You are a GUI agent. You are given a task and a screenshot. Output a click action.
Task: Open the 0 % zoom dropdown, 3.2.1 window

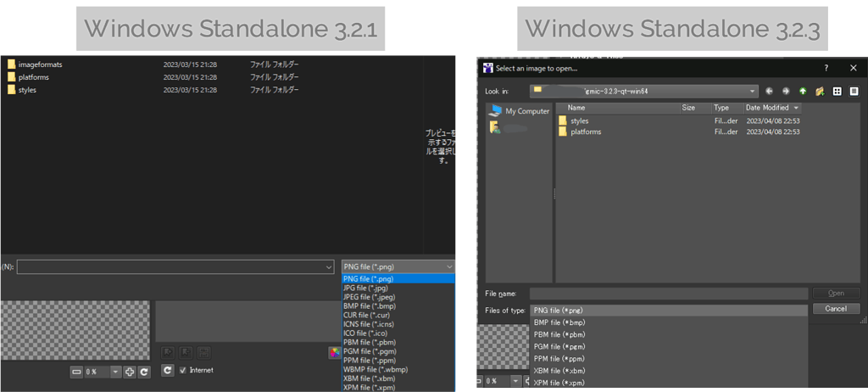(x=115, y=372)
